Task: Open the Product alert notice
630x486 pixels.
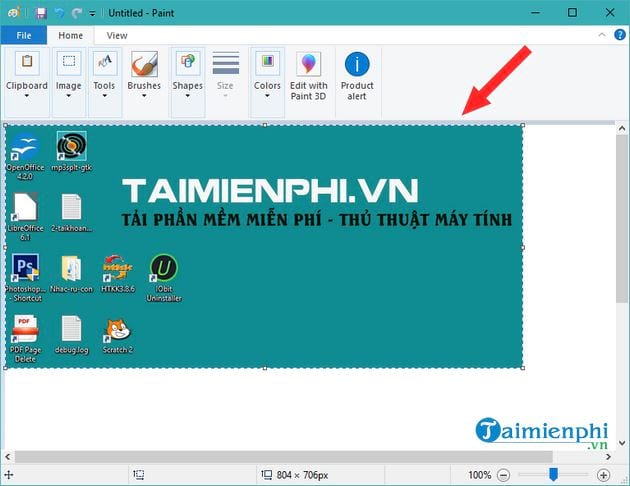Action: pos(357,74)
